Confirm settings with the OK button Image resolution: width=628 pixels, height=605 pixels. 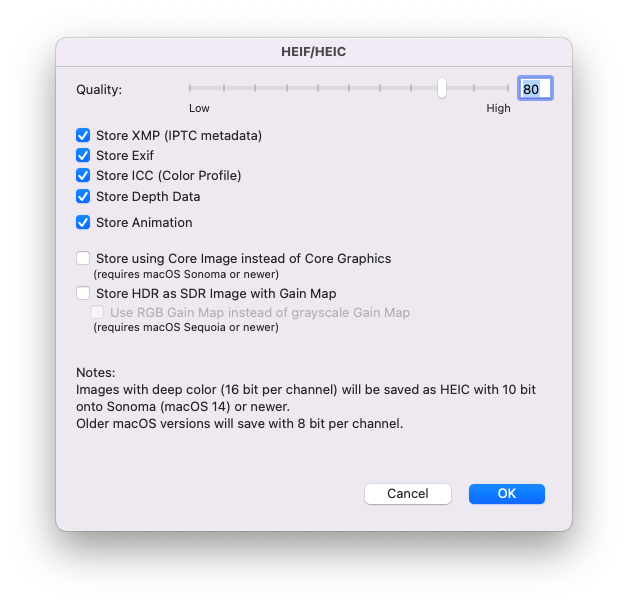[x=507, y=494]
